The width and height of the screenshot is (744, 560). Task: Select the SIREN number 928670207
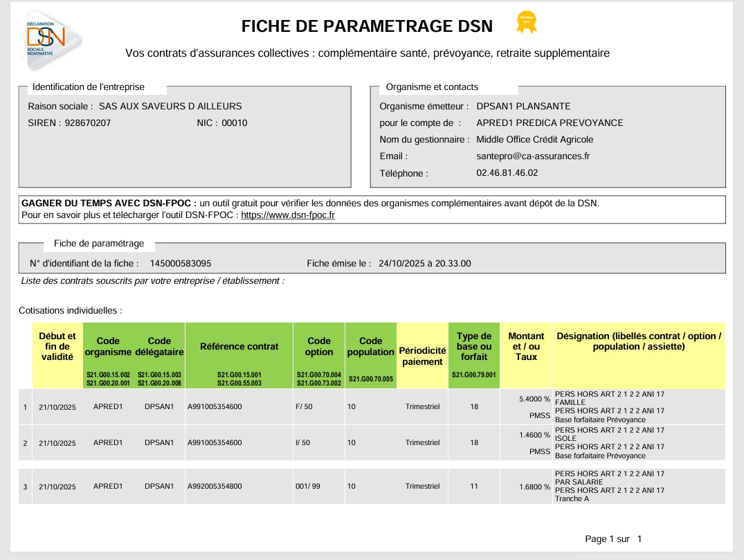point(88,123)
